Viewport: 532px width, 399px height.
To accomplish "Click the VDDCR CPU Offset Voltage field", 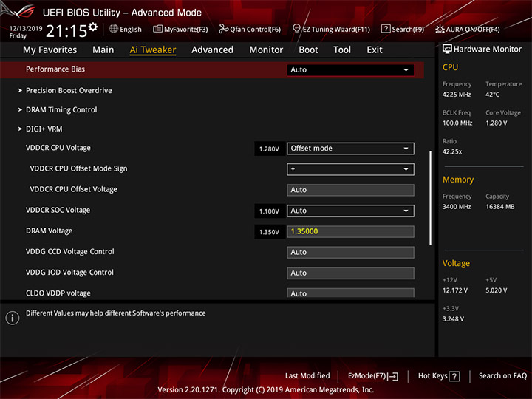I will point(350,190).
